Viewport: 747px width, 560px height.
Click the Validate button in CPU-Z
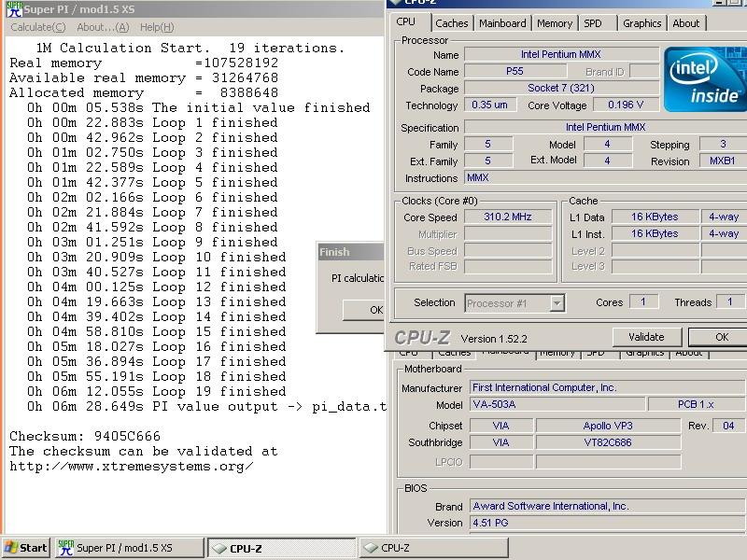pyautogui.click(x=646, y=337)
